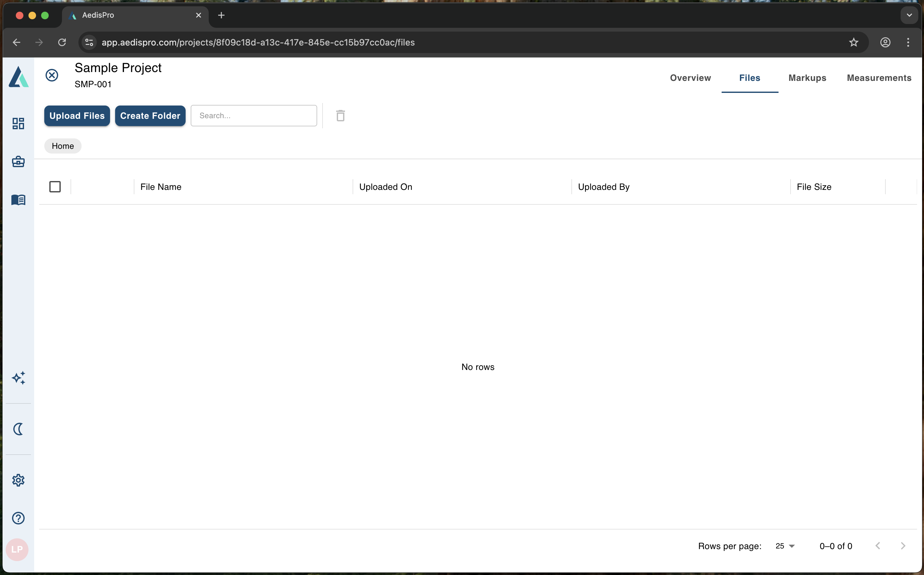Screen dimensions: 924x575
Task: Close Sample Project via circled X button
Action: coord(52,75)
